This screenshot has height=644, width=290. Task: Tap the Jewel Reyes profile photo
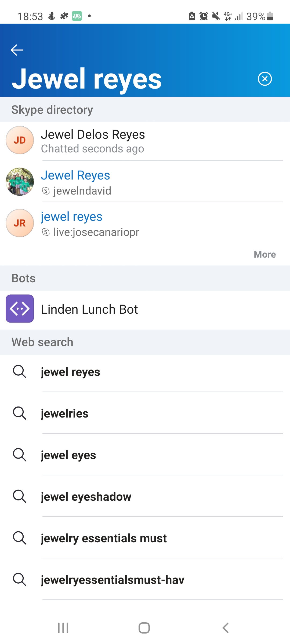pyautogui.click(x=20, y=182)
